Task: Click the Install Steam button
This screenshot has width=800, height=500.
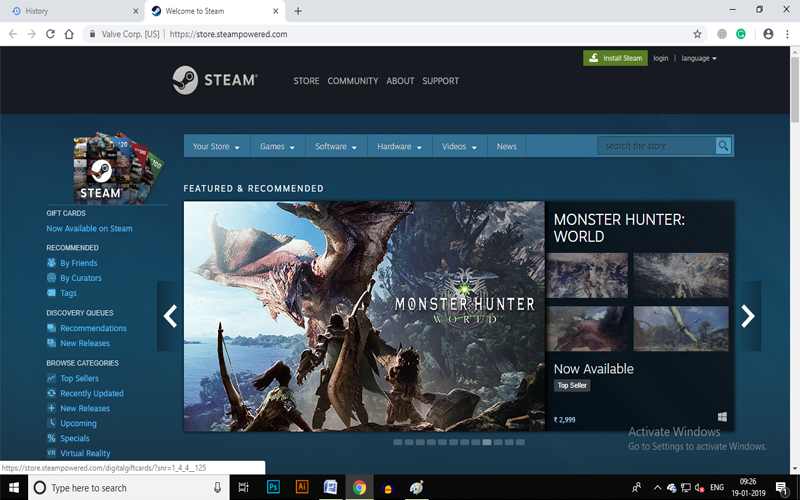Action: tap(615, 58)
